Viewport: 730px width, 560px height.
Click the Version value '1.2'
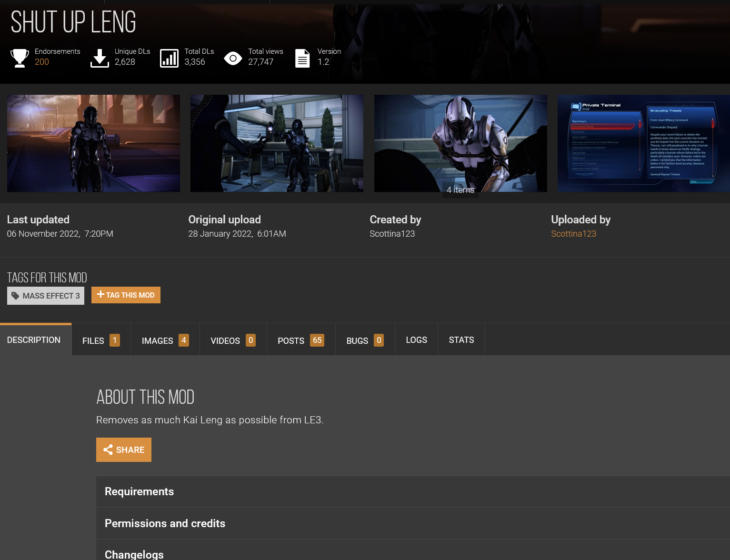pyautogui.click(x=323, y=62)
